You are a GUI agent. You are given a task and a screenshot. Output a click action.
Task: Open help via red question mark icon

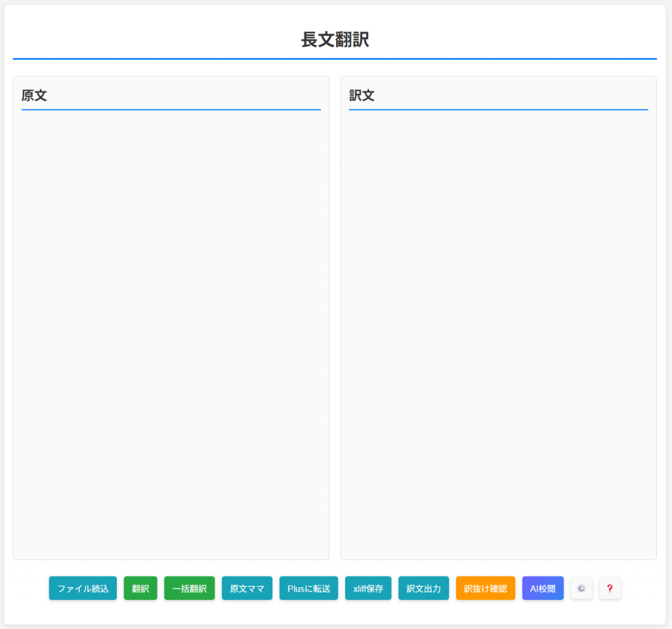tap(610, 588)
